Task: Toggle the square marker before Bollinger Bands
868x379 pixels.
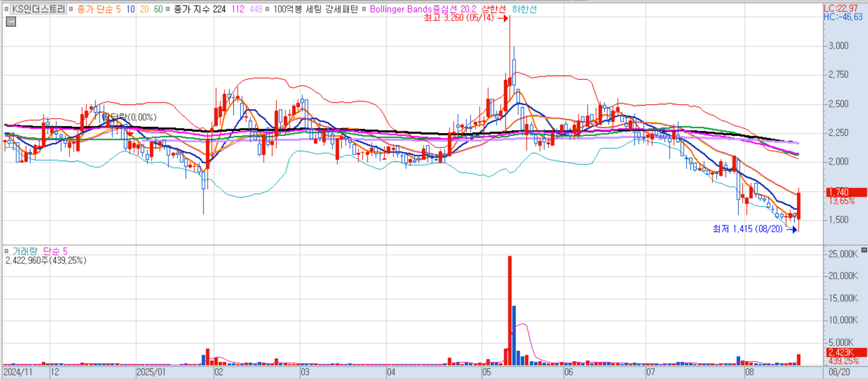Action: coord(364,9)
